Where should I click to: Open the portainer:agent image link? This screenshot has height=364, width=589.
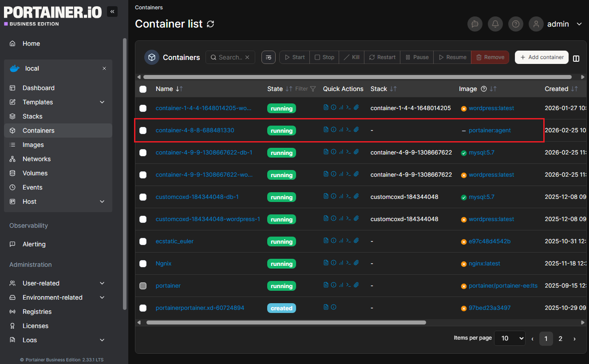pyautogui.click(x=490, y=131)
